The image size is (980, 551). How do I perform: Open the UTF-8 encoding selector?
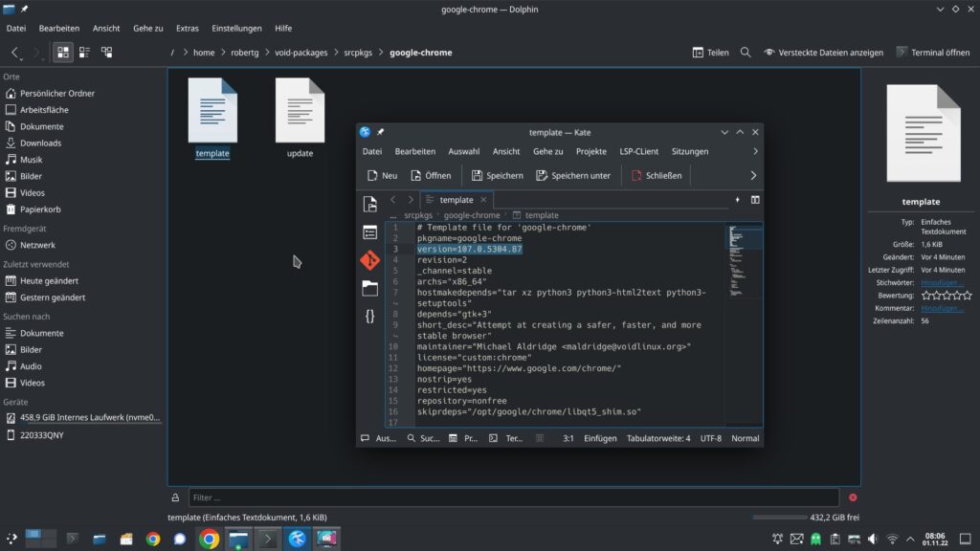711,438
